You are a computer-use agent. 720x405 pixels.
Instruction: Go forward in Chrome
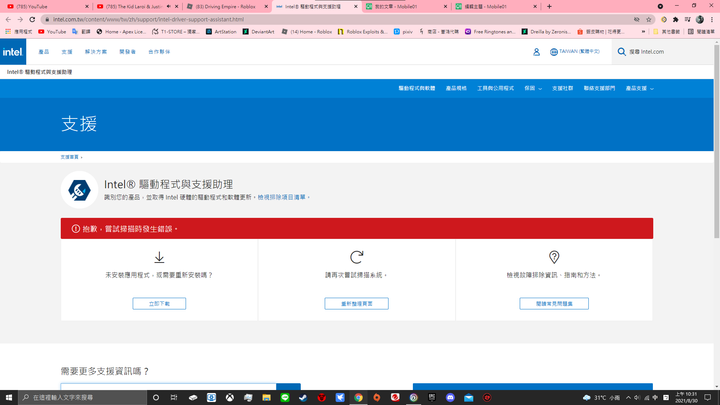[20, 19]
